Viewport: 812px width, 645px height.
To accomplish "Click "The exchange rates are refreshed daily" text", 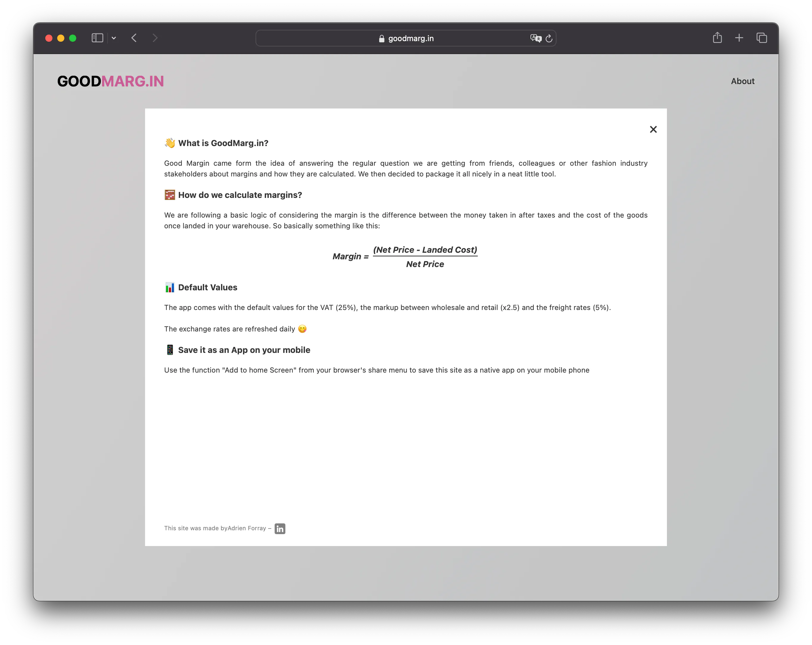I will pyautogui.click(x=230, y=329).
